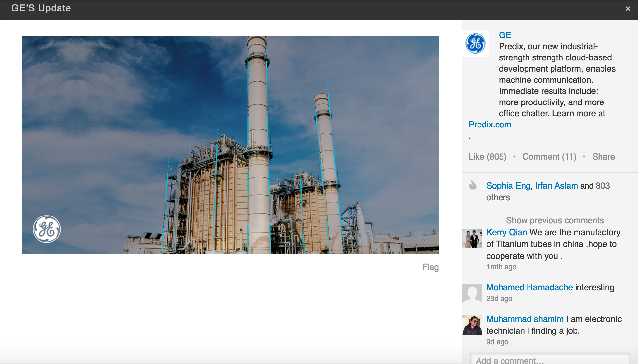Viewport: 638px width, 364px height.
Task: Click the thumbs-up likes icon
Action: coord(473,185)
